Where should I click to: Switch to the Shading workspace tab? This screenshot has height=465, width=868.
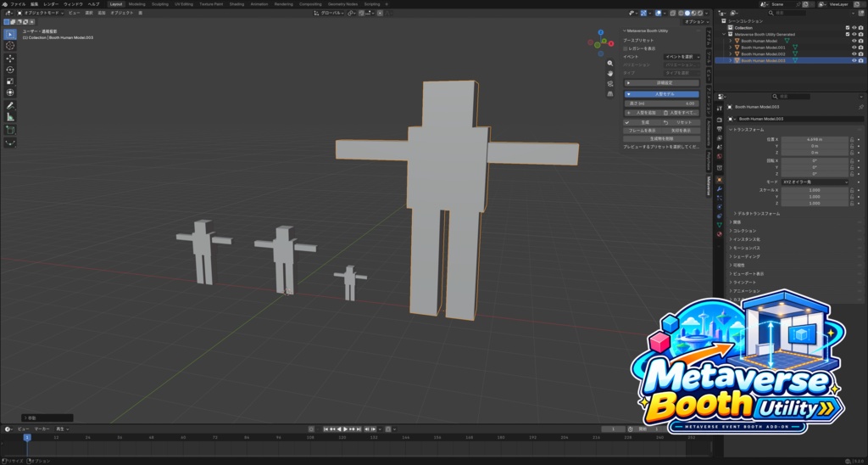pyautogui.click(x=236, y=4)
